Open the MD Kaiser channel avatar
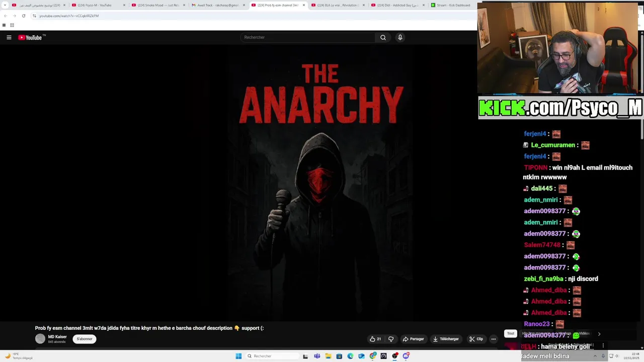Viewport: 644px width, 362px height. [40, 339]
